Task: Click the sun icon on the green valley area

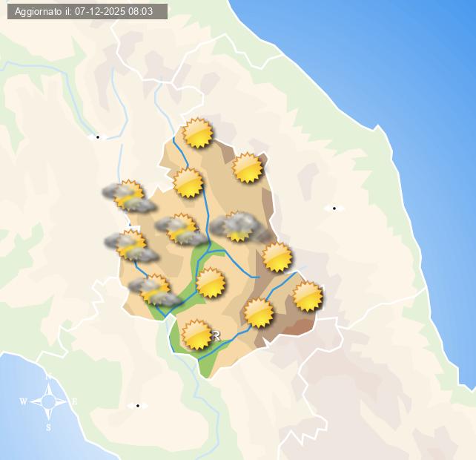Action: [x=211, y=283]
